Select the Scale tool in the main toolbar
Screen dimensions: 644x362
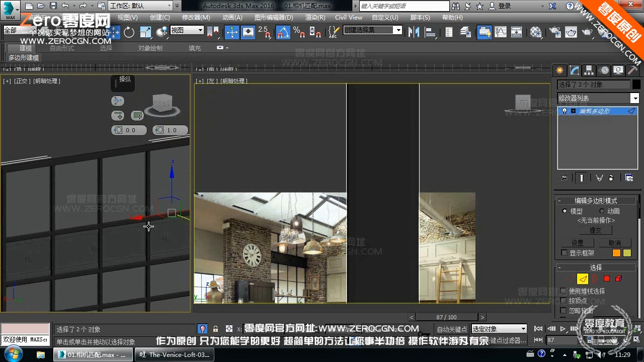point(145,32)
